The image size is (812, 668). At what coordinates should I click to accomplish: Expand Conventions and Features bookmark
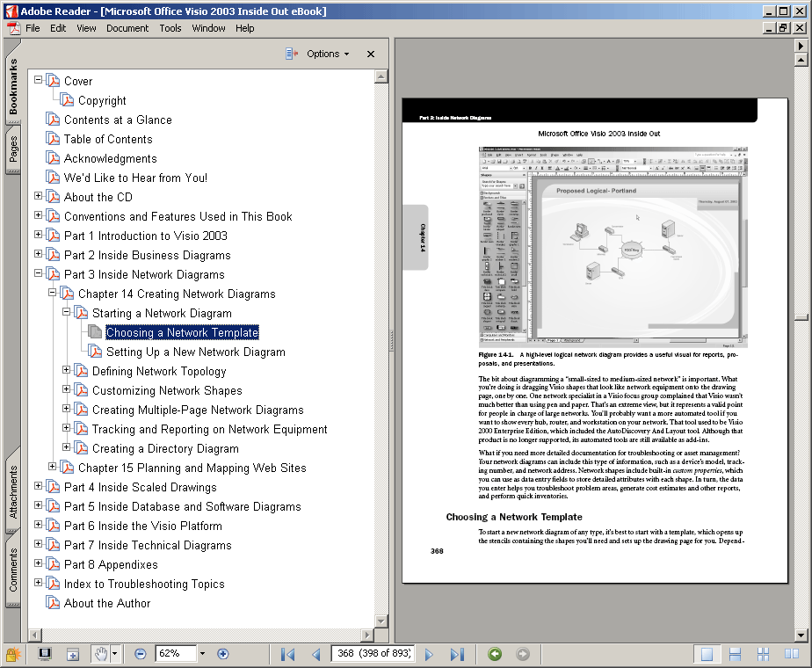pyautogui.click(x=38, y=214)
